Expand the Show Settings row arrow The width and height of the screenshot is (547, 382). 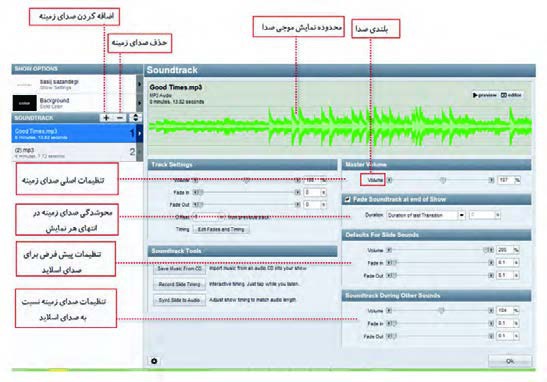pos(140,84)
